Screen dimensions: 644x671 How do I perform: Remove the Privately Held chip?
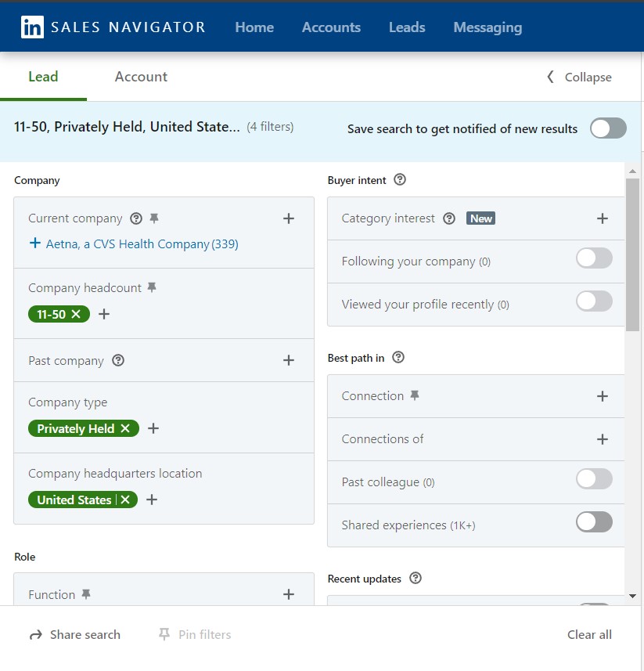point(125,428)
